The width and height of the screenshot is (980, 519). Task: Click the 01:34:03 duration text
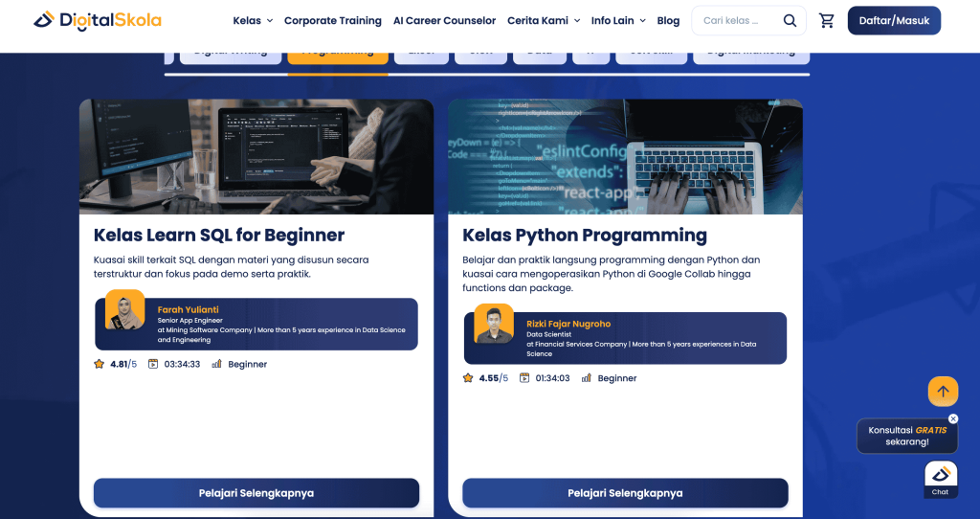tap(552, 377)
